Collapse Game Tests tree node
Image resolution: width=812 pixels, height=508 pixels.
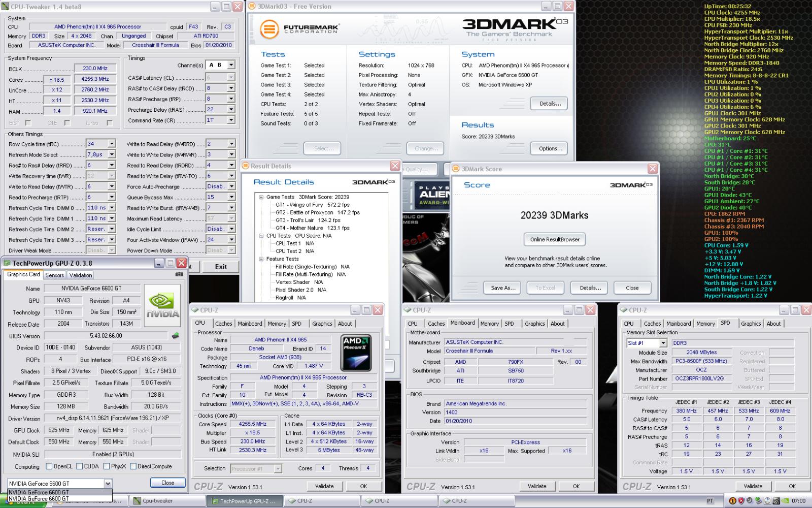click(261, 197)
